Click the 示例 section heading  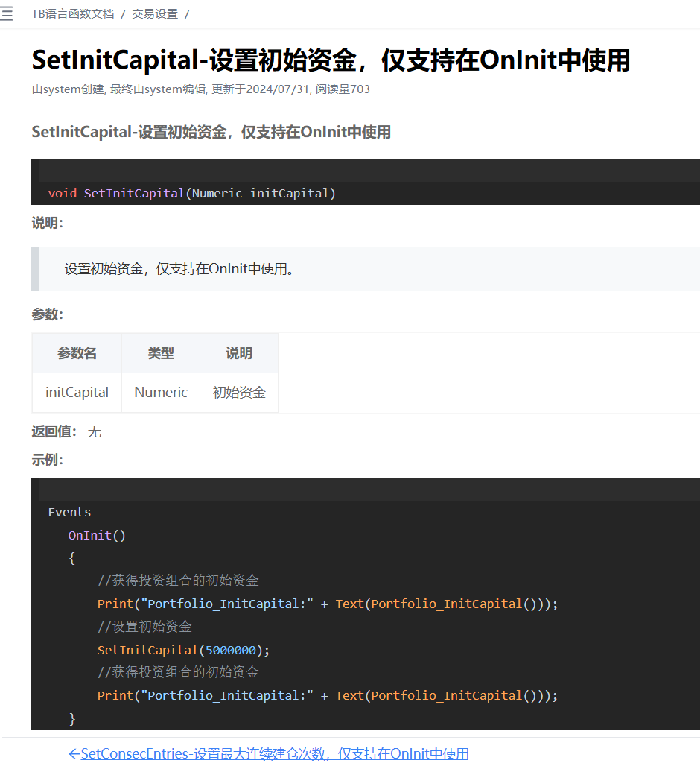[47, 460]
